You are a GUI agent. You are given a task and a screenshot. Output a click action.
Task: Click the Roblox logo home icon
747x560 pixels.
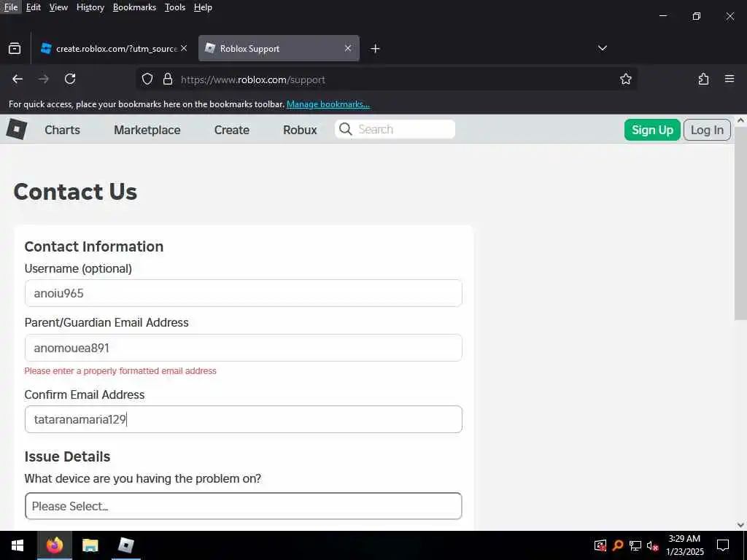pyautogui.click(x=17, y=129)
